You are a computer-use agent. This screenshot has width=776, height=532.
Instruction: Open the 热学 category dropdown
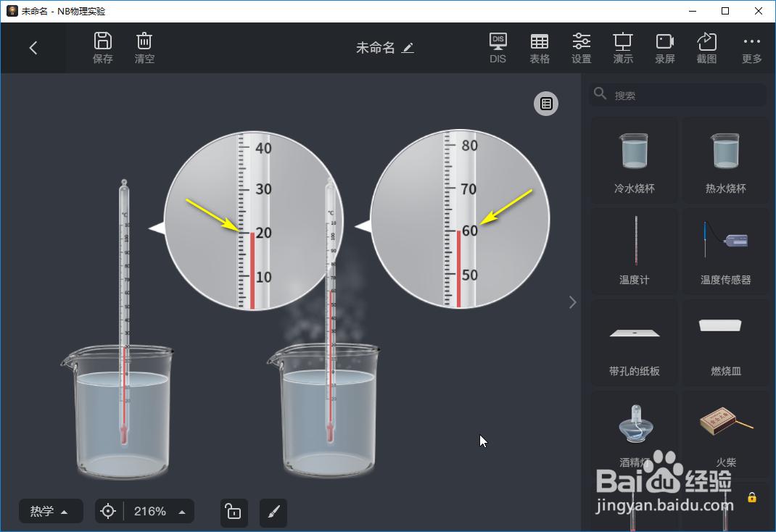(x=51, y=511)
